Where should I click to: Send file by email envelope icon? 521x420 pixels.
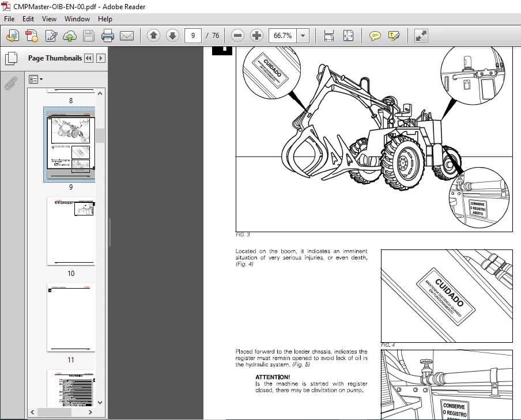[x=127, y=36]
